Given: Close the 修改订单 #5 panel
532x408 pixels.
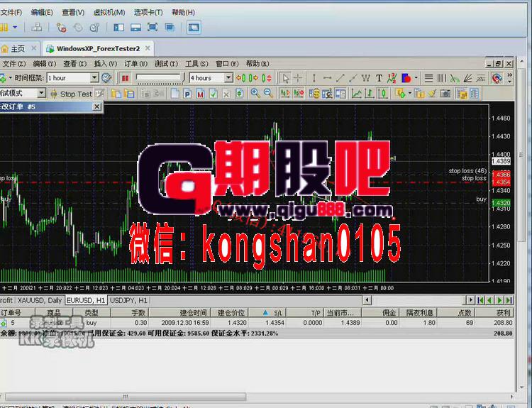Looking at the screenshot, I should click(97, 106).
